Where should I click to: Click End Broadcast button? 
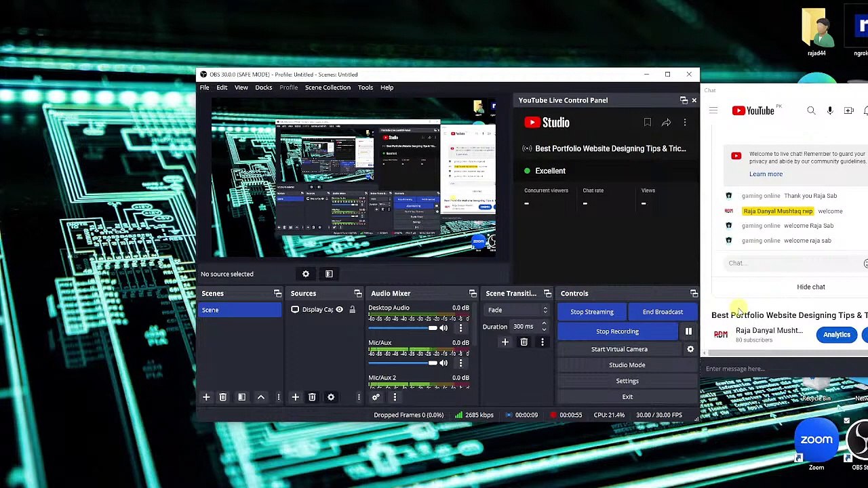(x=663, y=312)
